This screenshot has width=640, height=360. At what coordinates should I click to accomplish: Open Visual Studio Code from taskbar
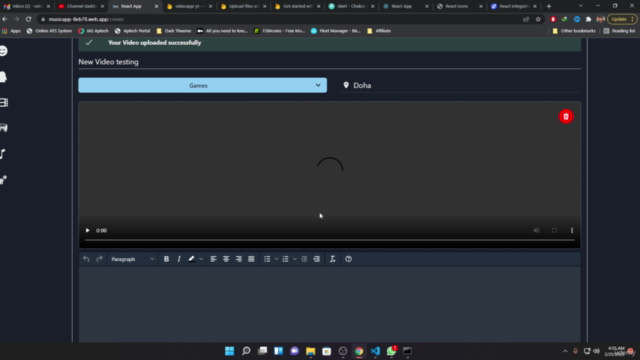pyautogui.click(x=375, y=351)
